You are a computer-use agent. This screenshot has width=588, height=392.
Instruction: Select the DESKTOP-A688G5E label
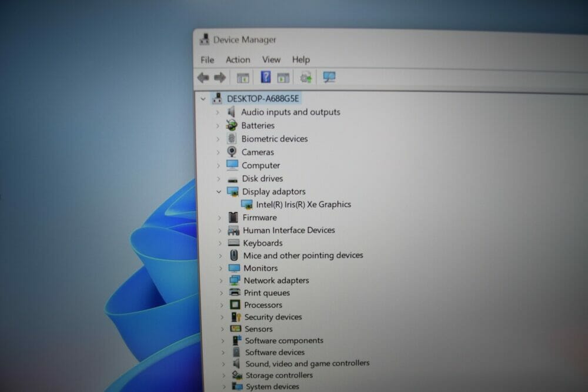coord(262,99)
